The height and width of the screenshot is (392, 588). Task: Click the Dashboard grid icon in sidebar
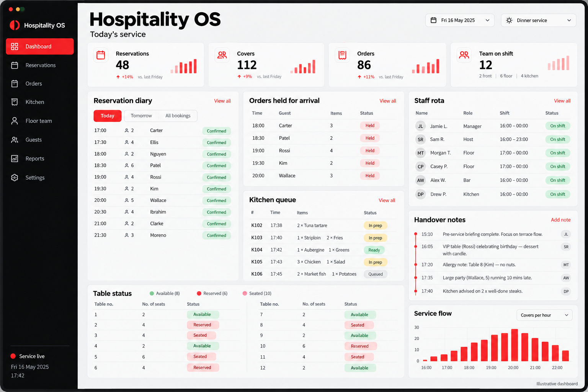[15, 46]
